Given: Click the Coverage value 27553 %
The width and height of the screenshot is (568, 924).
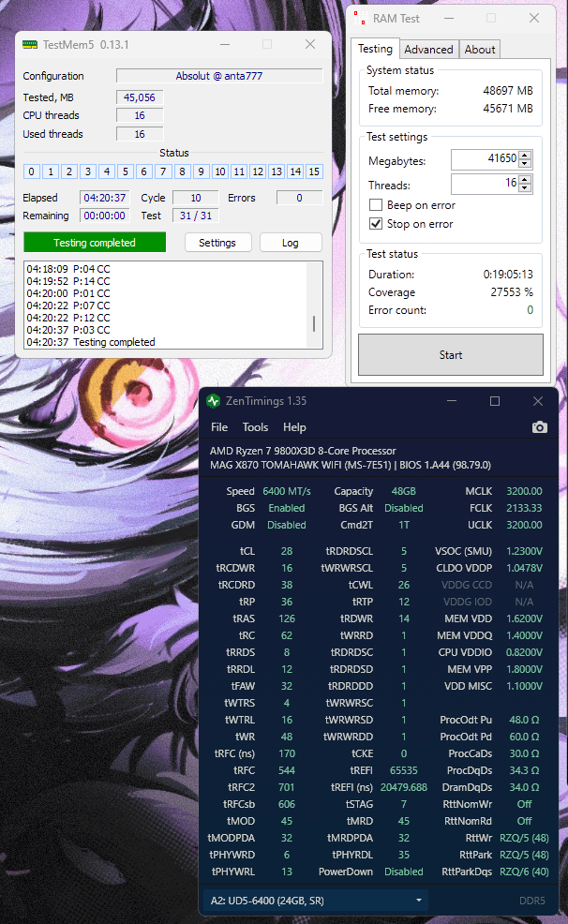Looking at the screenshot, I should (x=512, y=292).
